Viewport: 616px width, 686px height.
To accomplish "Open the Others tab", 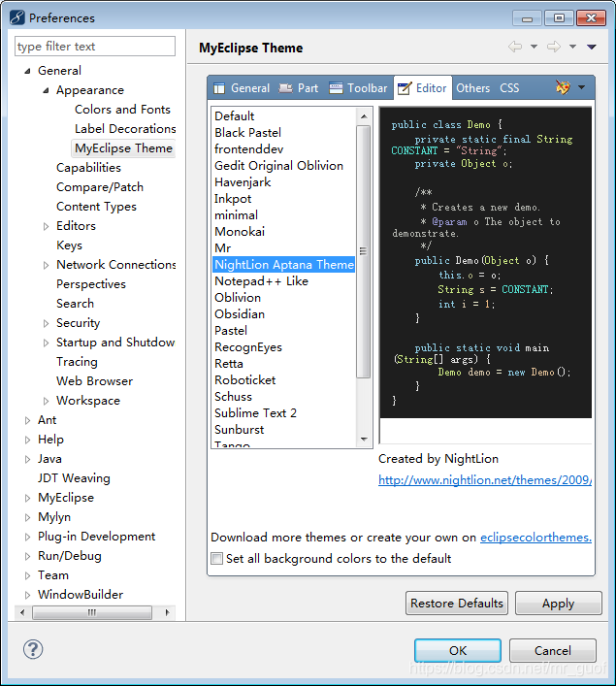I will (473, 88).
